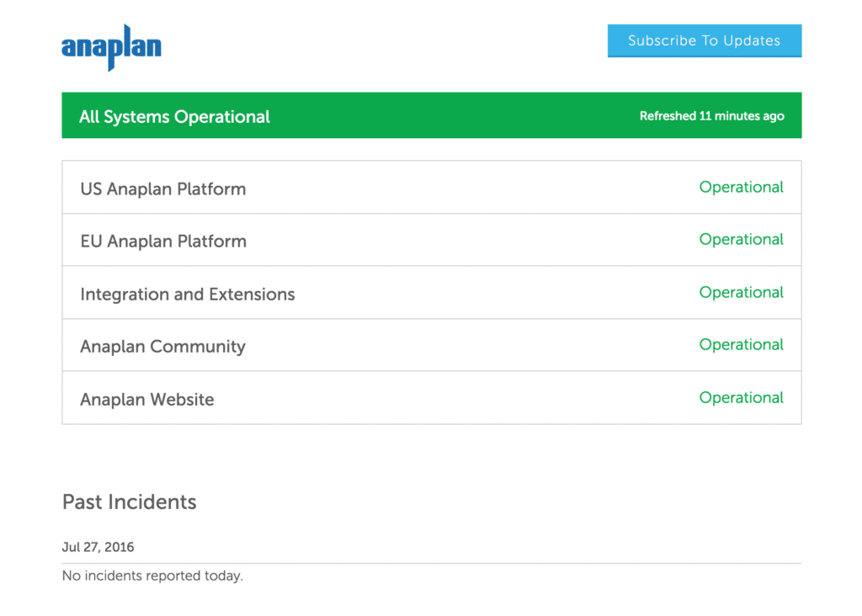Click the All Systems Operational title text
Screen dimensions: 862x616
coord(174,116)
